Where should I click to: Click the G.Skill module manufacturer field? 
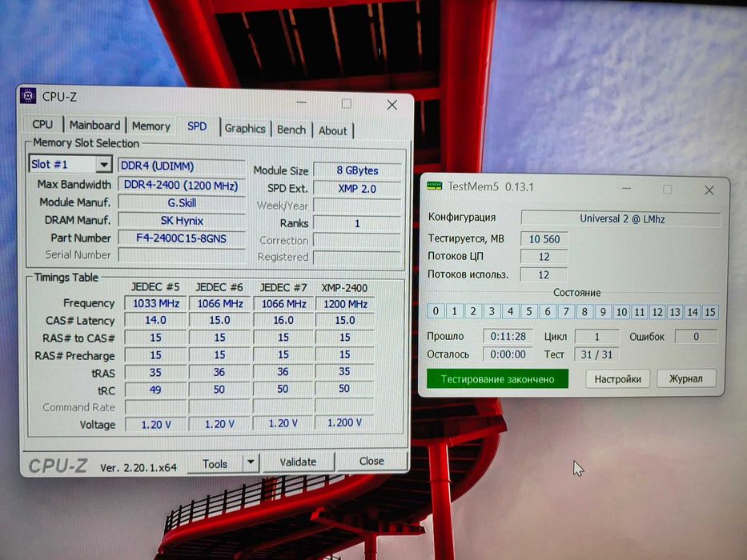pos(182,203)
